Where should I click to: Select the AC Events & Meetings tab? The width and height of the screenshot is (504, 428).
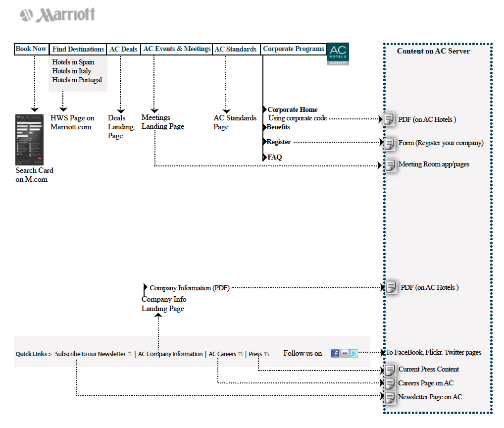(177, 49)
